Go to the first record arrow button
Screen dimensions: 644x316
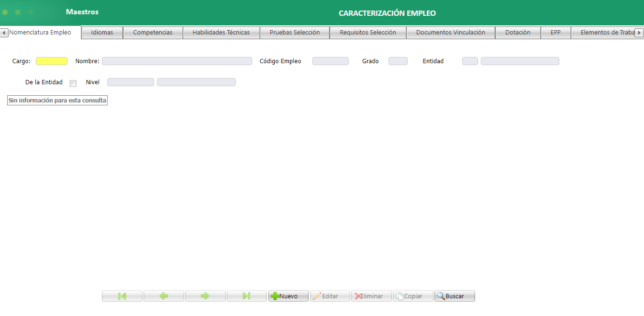click(x=122, y=296)
